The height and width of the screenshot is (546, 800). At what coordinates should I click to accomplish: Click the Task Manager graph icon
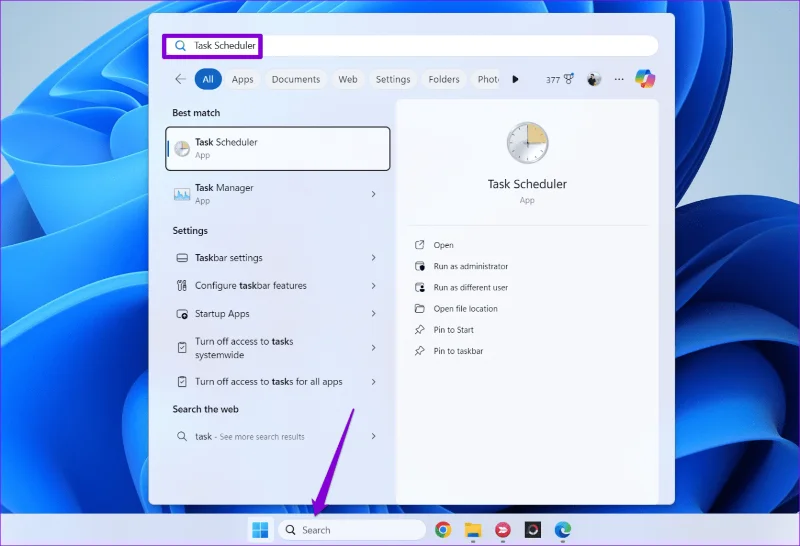point(182,194)
